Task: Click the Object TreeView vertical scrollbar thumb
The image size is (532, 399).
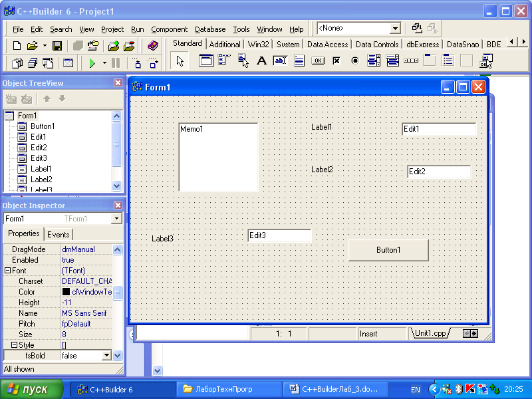Action: pyautogui.click(x=117, y=144)
